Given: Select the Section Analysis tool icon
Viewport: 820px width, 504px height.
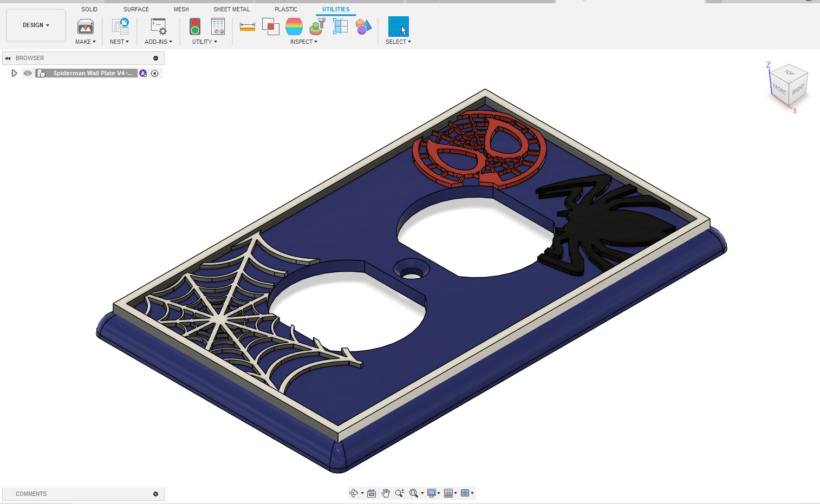Looking at the screenshot, I should pyautogui.click(x=340, y=27).
